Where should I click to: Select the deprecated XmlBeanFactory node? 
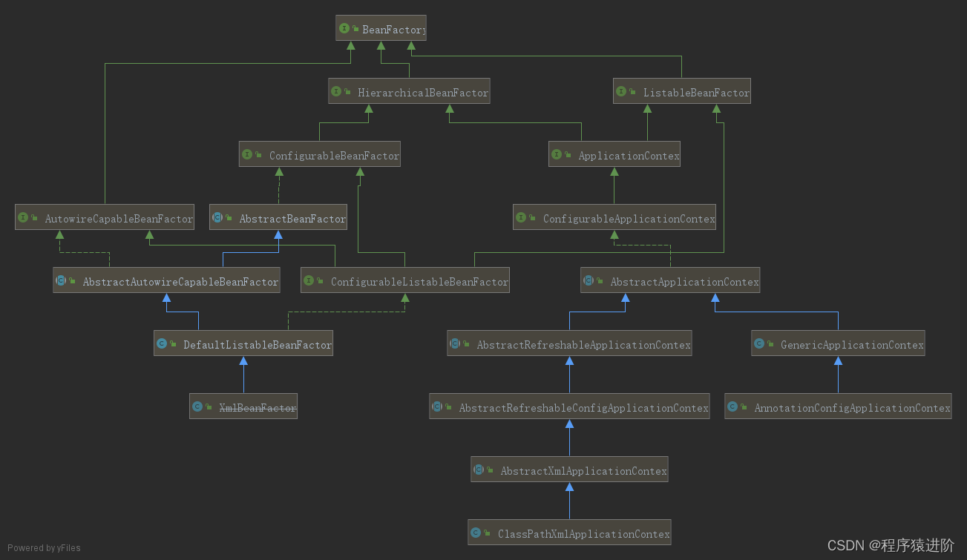coord(243,407)
